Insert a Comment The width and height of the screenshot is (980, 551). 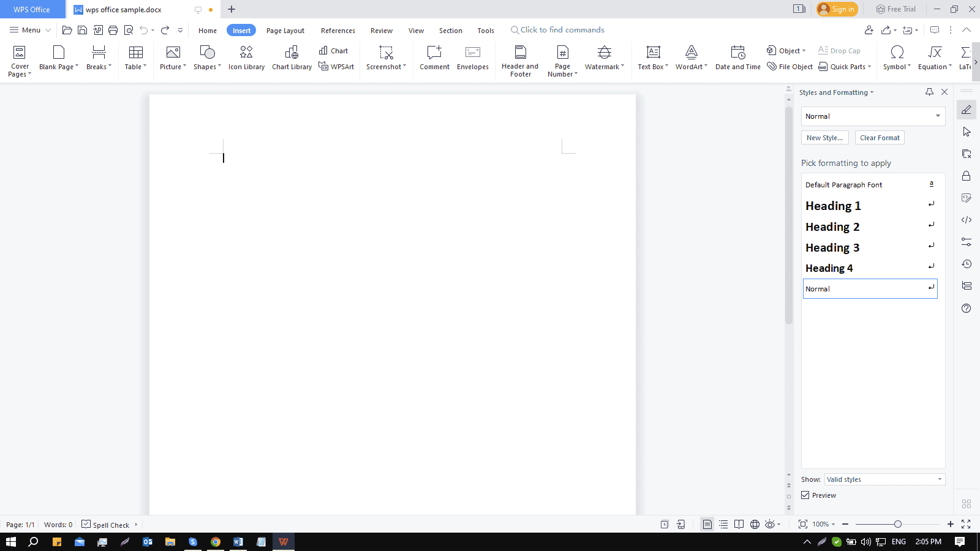tap(434, 58)
